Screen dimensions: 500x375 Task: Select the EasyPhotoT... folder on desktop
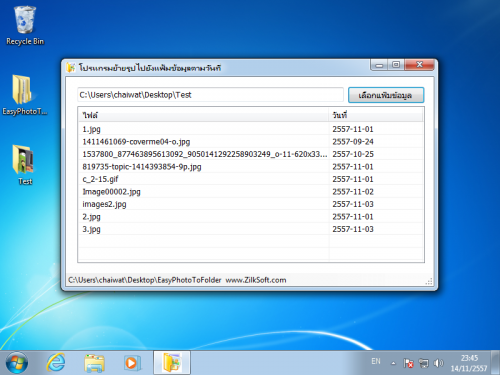(24, 95)
